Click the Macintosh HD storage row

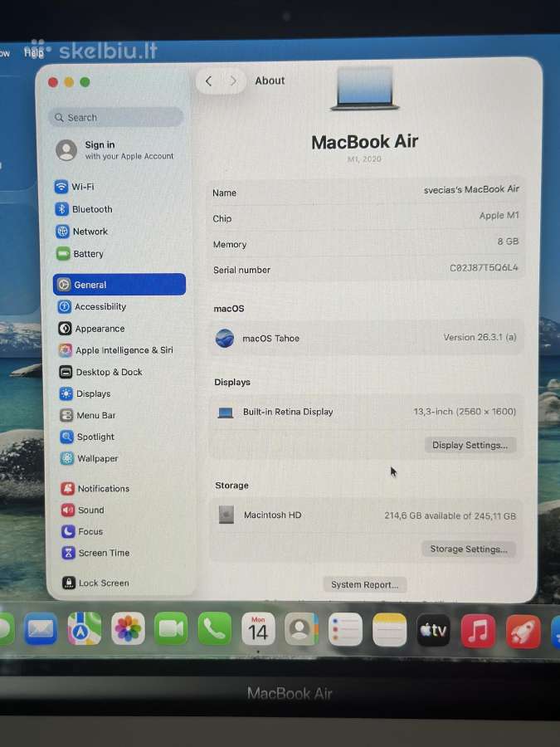coord(366,515)
